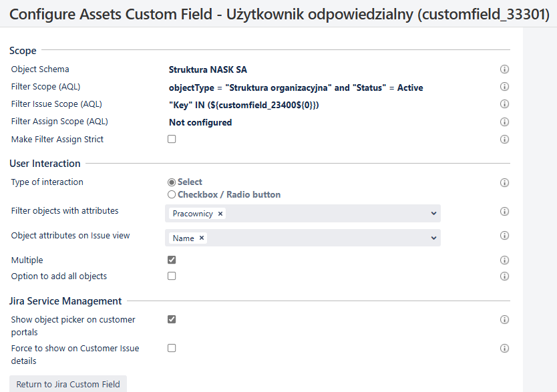Disable Show object picker on customer portals
Image resolution: width=557 pixels, height=392 pixels.
172,319
